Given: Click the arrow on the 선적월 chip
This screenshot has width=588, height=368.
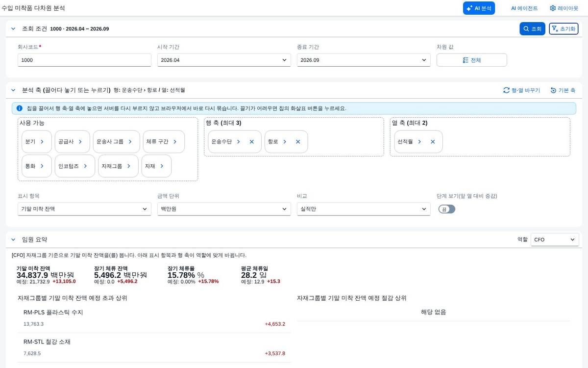Looking at the screenshot, I should [x=420, y=141].
